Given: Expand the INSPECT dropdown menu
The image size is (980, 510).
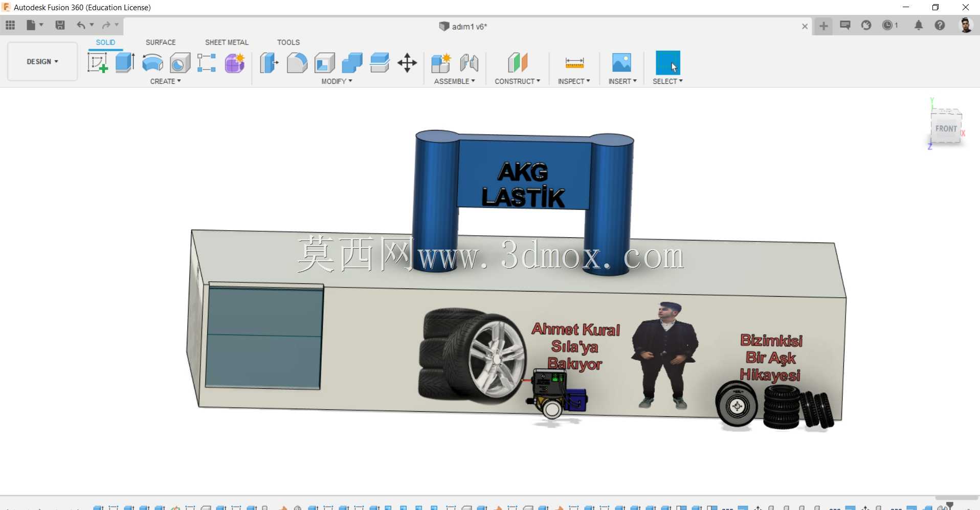Looking at the screenshot, I should [574, 81].
